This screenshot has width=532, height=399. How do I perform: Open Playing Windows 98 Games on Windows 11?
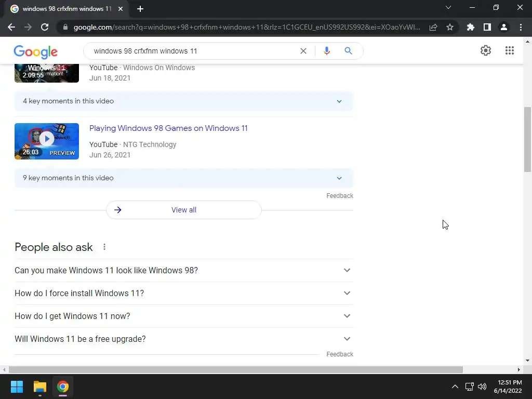tap(168, 128)
